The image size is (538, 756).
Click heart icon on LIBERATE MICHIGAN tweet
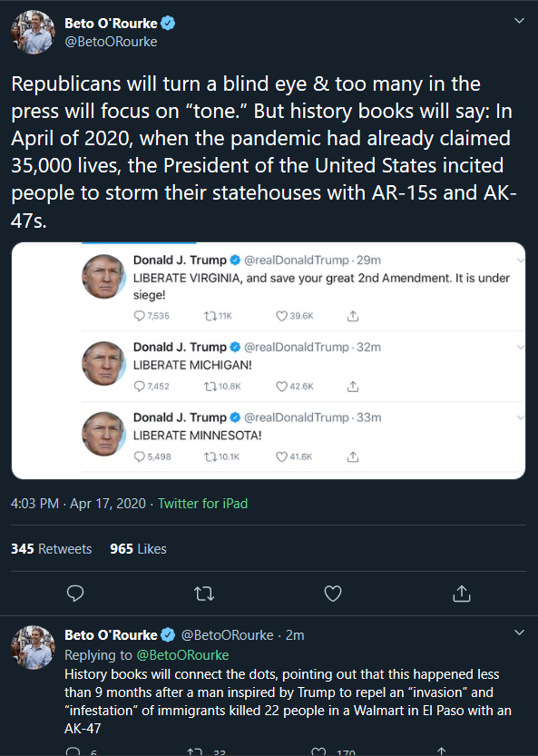pyautogui.click(x=281, y=387)
